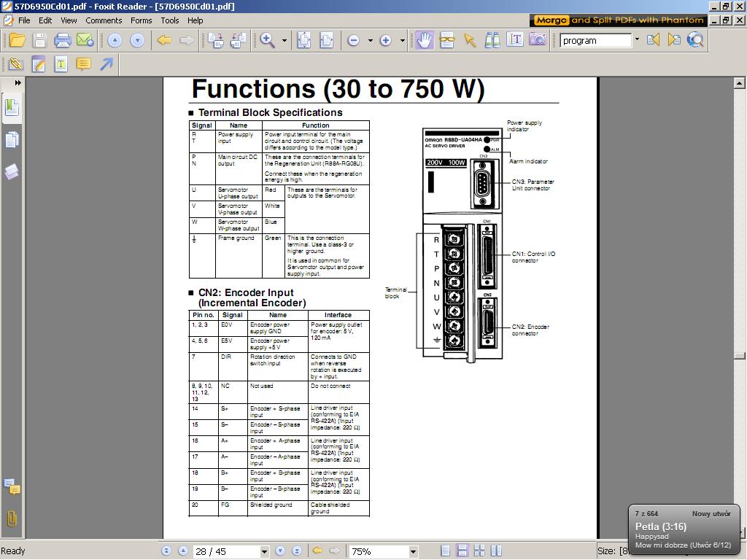Switch to continuous page layout
747x560 pixels.
(462, 551)
